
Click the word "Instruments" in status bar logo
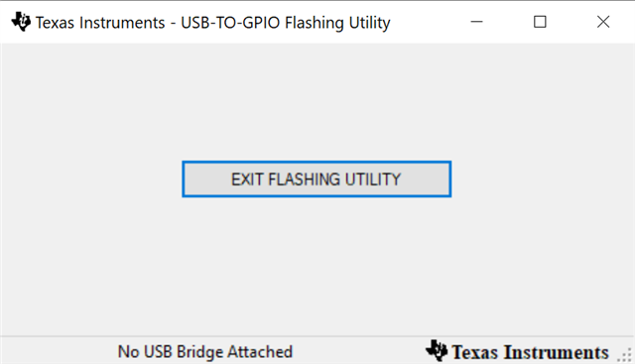coord(556,352)
